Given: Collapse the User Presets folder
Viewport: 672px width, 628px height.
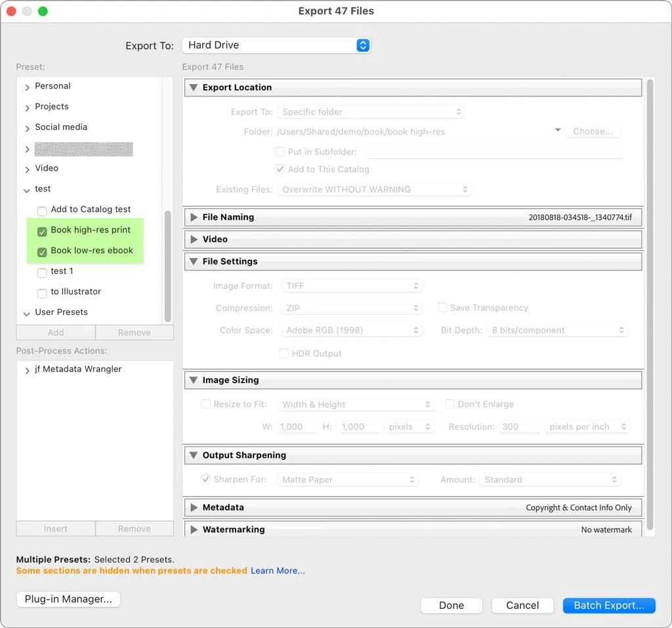Looking at the screenshot, I should pyautogui.click(x=26, y=314).
